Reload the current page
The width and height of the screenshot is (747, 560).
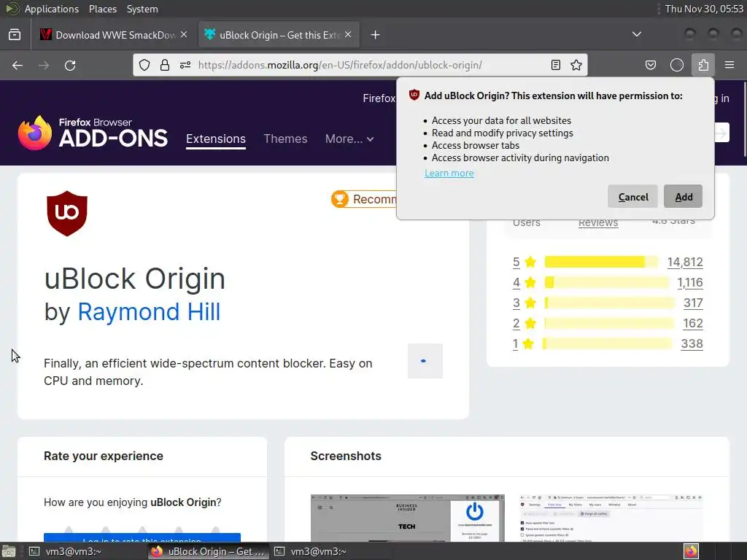(70, 65)
